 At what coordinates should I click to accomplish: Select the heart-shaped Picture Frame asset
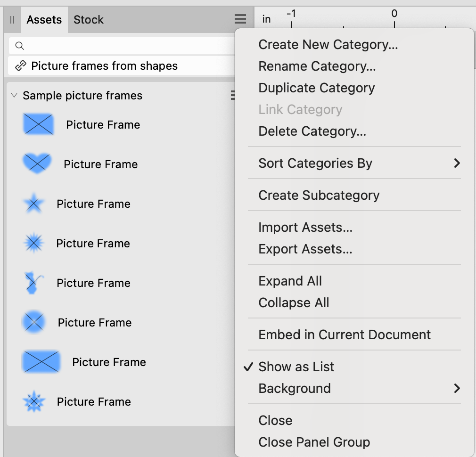pyautogui.click(x=37, y=164)
